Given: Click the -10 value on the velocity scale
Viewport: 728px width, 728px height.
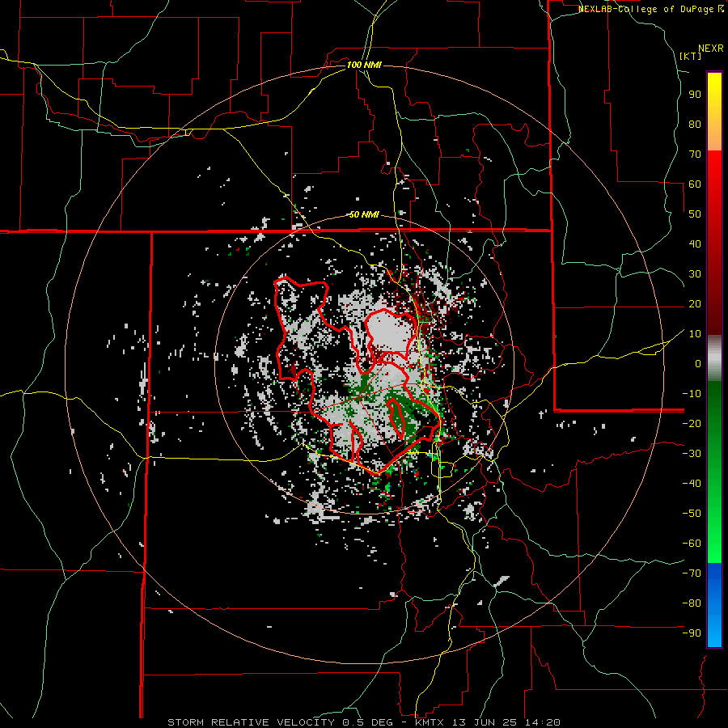Looking at the screenshot, I should [x=692, y=394].
